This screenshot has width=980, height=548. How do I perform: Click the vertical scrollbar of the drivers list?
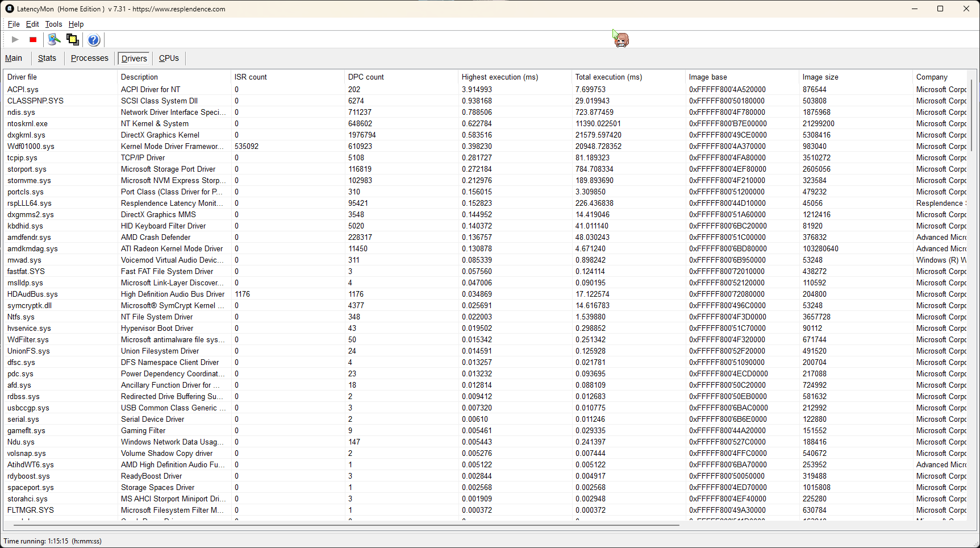(x=971, y=114)
